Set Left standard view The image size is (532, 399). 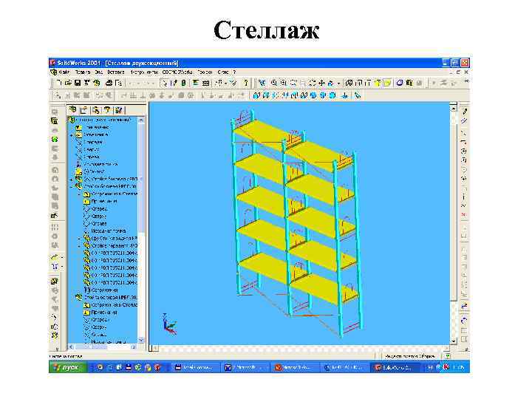coord(276,95)
